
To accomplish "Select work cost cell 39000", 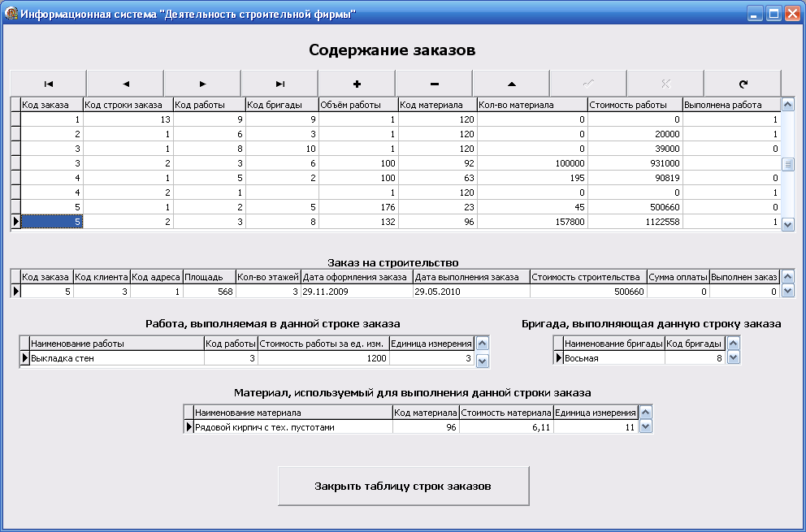I will coord(635,149).
